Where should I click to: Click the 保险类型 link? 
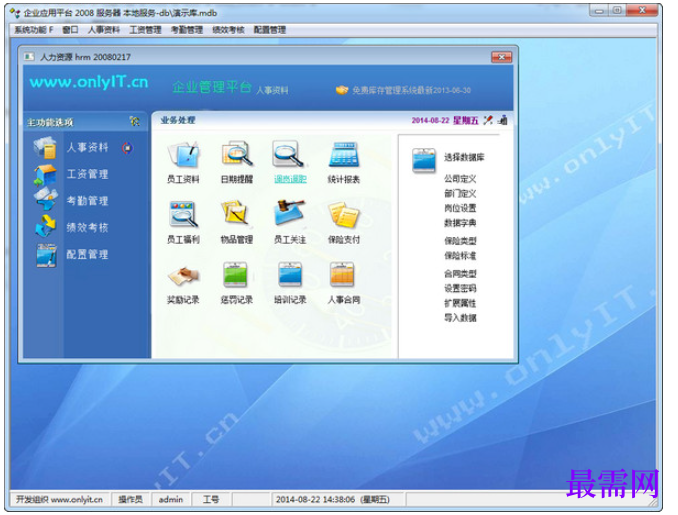point(460,241)
